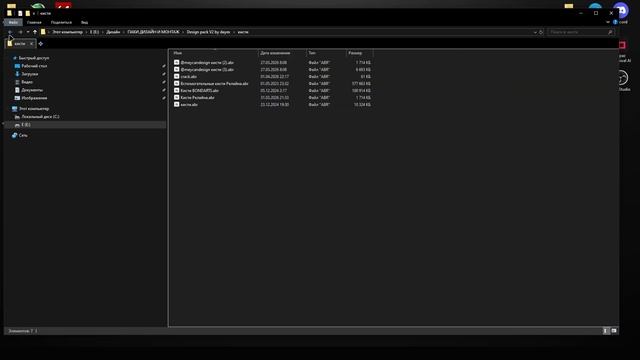The image size is (640, 360).
Task: Click pin icon next to Загрузки
Action: (164, 74)
